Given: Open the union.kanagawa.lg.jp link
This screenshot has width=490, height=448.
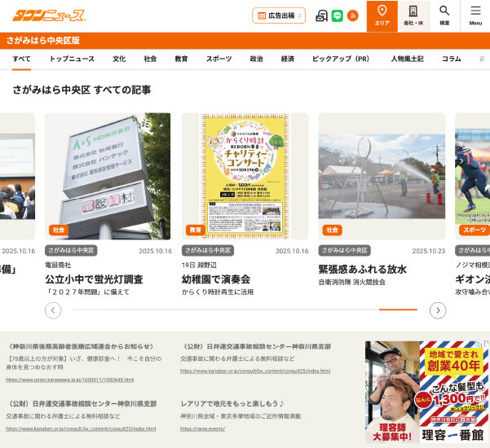Looking at the screenshot, I should click(70, 380).
